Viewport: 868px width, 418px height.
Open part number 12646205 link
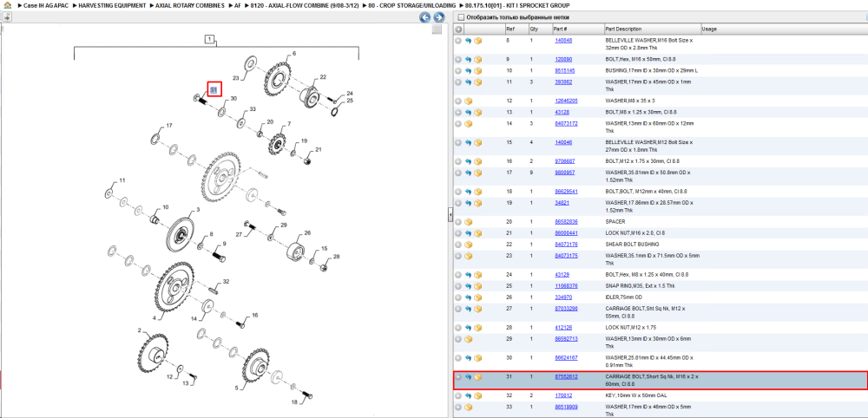pyautogui.click(x=566, y=101)
